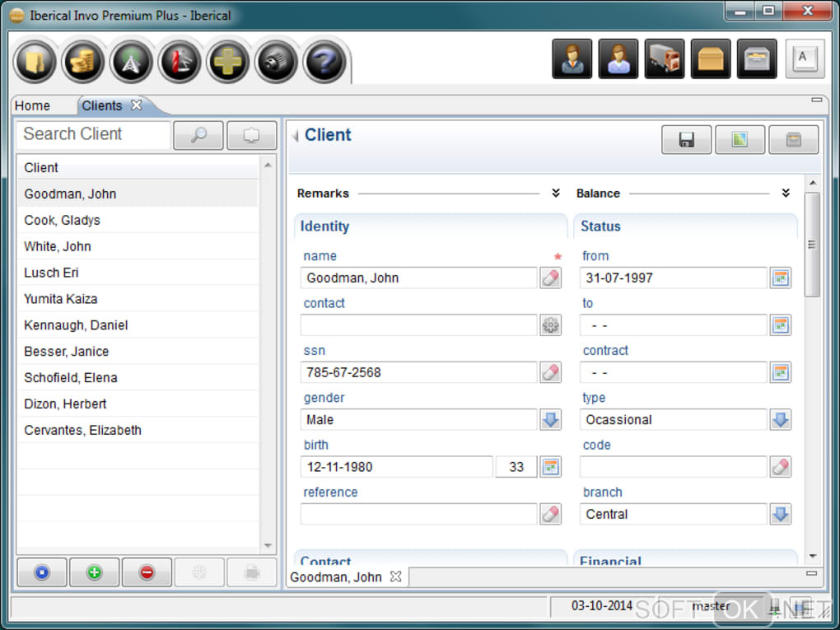This screenshot has height=630, width=840.
Task: Close the Goodman, John bottom tab
Action: (395, 576)
